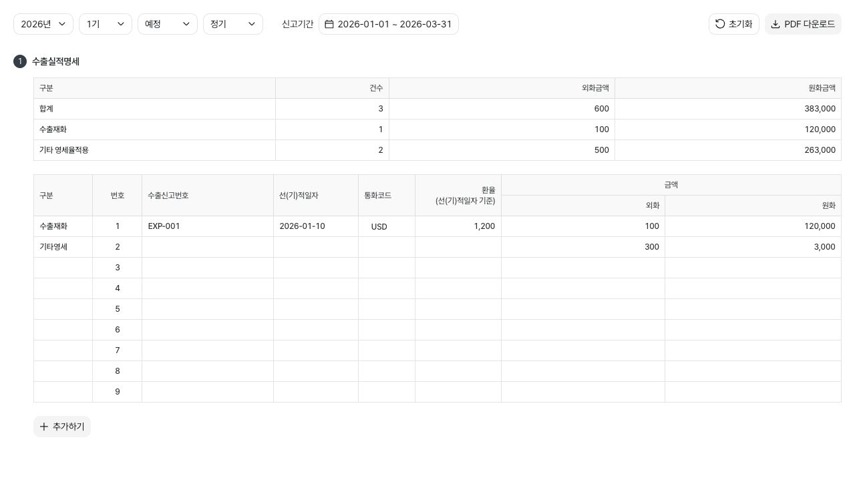Click the 수출신고번호 column header

pos(208,196)
